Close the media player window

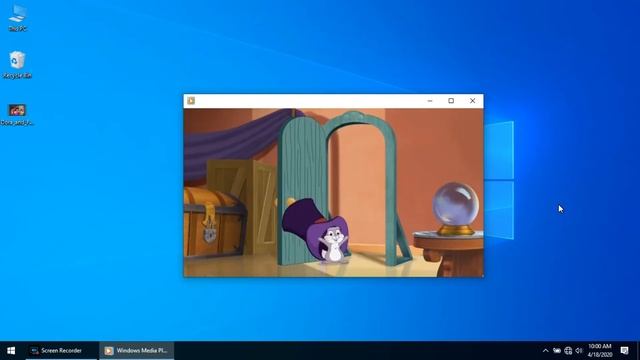click(x=473, y=101)
